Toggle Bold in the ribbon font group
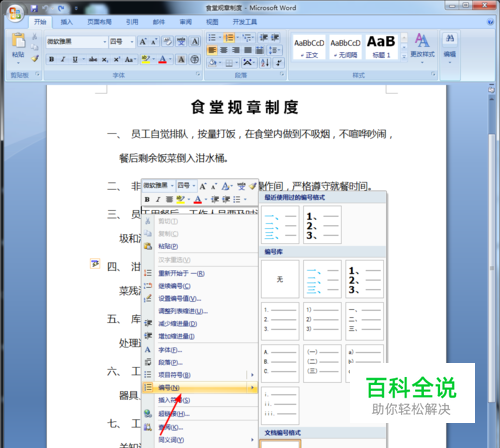 click(x=51, y=59)
